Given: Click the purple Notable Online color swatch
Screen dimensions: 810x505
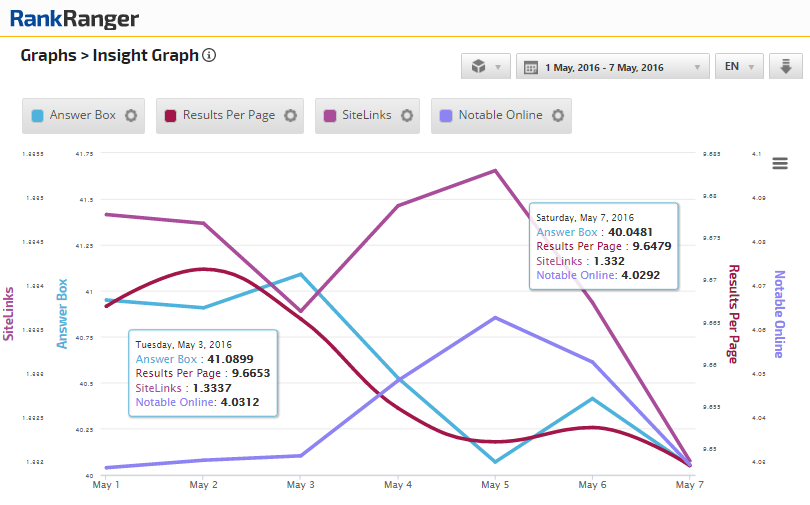Looking at the screenshot, I should click(445, 115).
